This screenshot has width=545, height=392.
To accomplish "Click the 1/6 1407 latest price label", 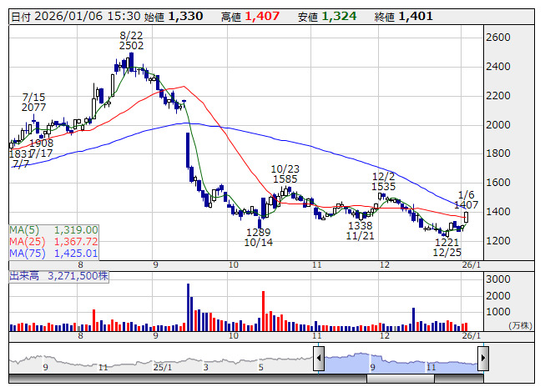I will pyautogui.click(x=467, y=199).
